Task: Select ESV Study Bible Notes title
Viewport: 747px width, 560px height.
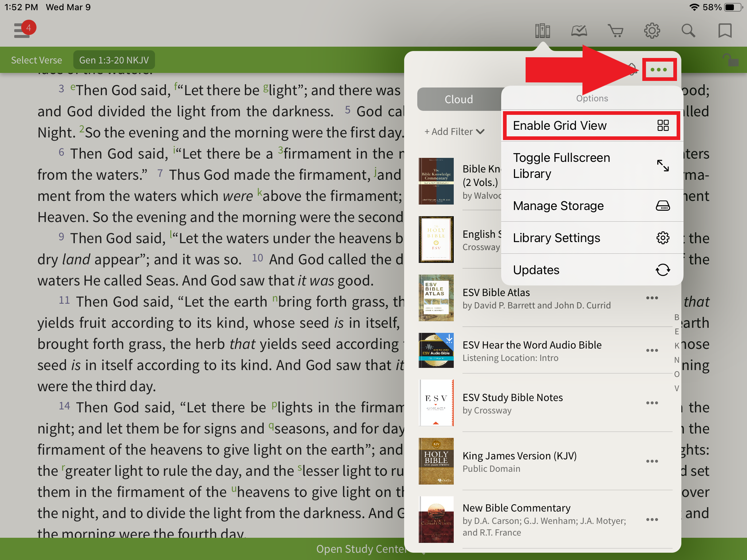Action: 512,397
